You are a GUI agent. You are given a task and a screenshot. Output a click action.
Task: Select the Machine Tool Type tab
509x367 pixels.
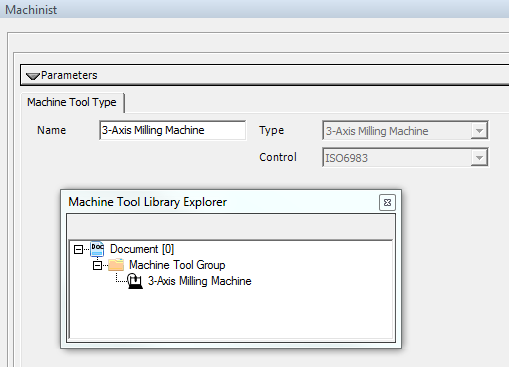(x=72, y=102)
